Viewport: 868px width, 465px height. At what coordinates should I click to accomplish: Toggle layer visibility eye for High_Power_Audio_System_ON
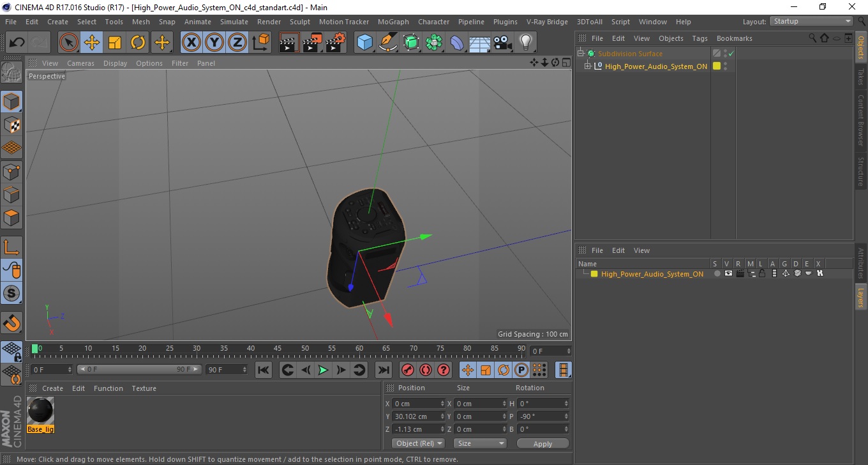coord(728,274)
